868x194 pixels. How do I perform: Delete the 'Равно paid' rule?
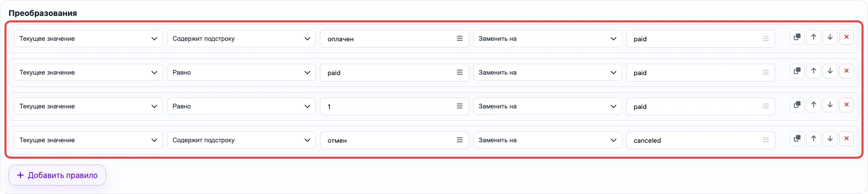[x=847, y=71]
